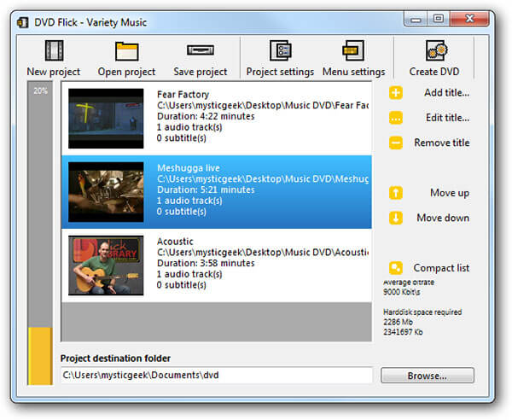This screenshot has width=512, height=420.
Task: Click the Save project drive icon
Action: [201, 50]
